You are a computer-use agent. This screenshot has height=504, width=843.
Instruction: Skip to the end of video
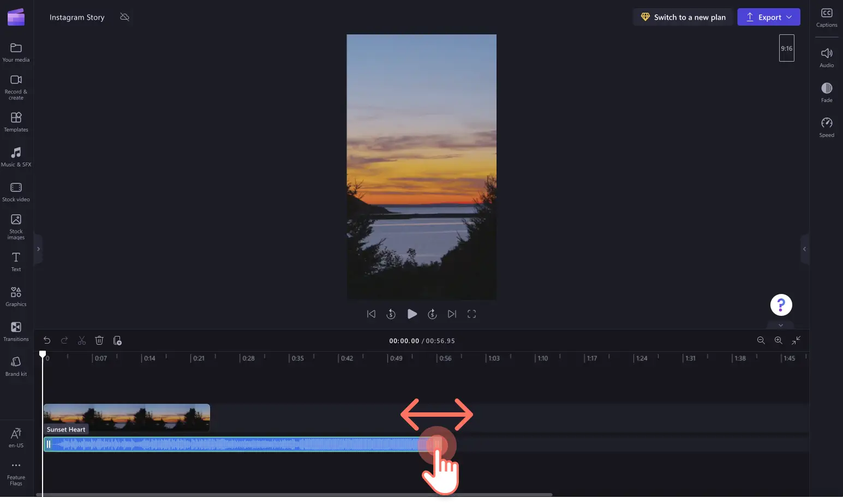click(452, 314)
